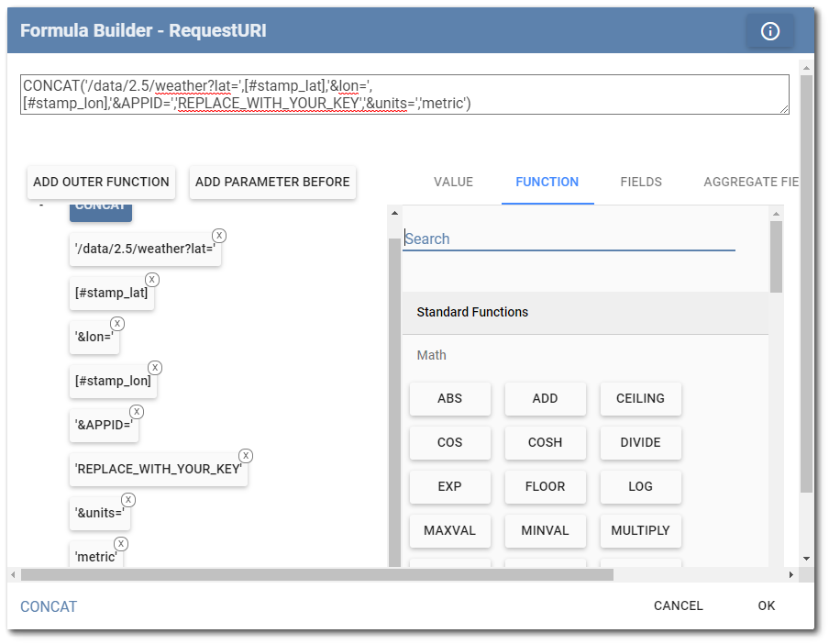Confirm the formula with OK
This screenshot has height=644, width=829.
pos(766,605)
